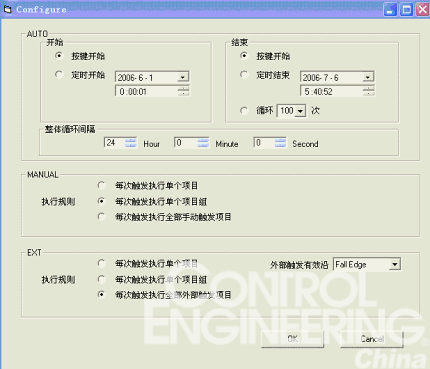430x369 pixels.
Task: Click the OK button
Action: 292,339
